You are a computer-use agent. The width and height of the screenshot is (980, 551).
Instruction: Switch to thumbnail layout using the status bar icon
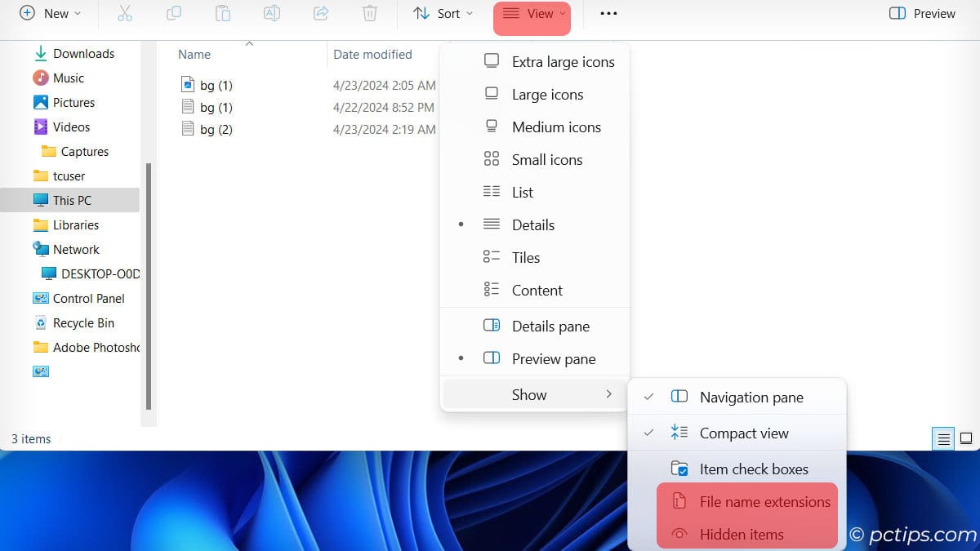point(967,438)
